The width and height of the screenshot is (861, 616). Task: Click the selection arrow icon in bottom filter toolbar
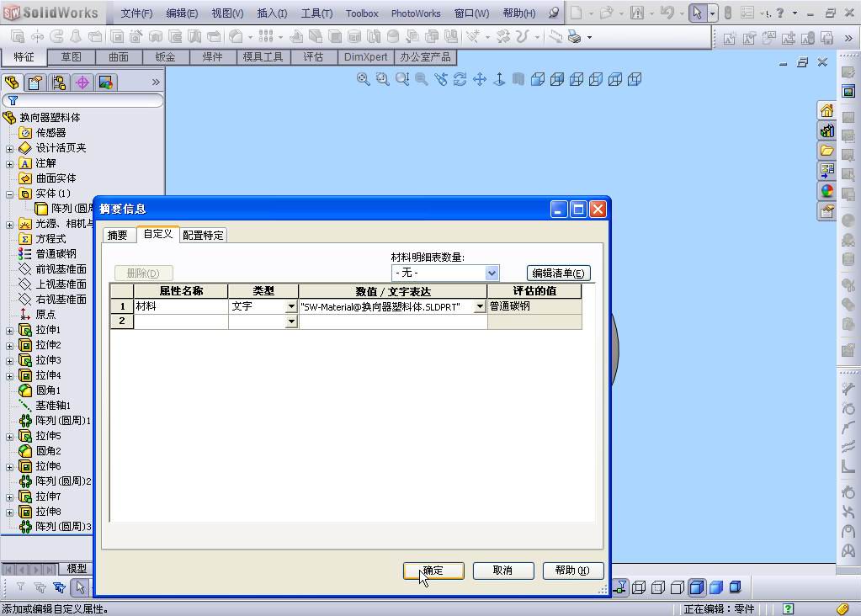pyautogui.click(x=80, y=587)
